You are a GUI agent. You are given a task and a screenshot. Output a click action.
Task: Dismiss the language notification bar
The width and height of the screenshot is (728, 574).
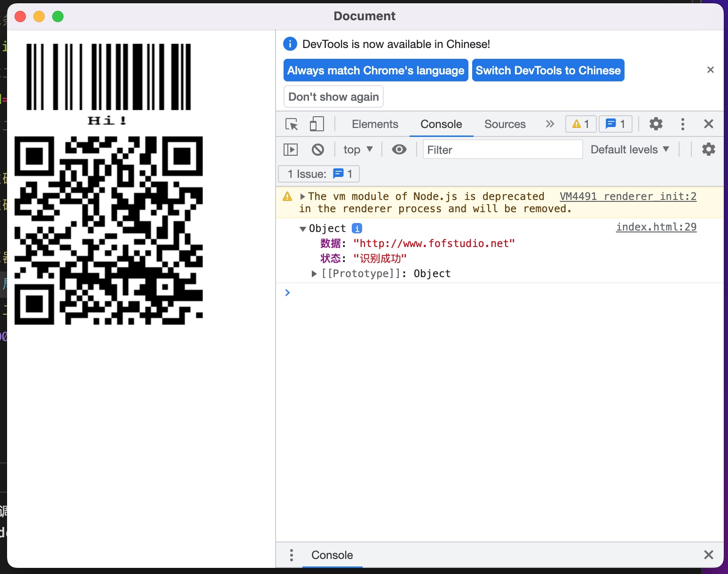coord(711,70)
